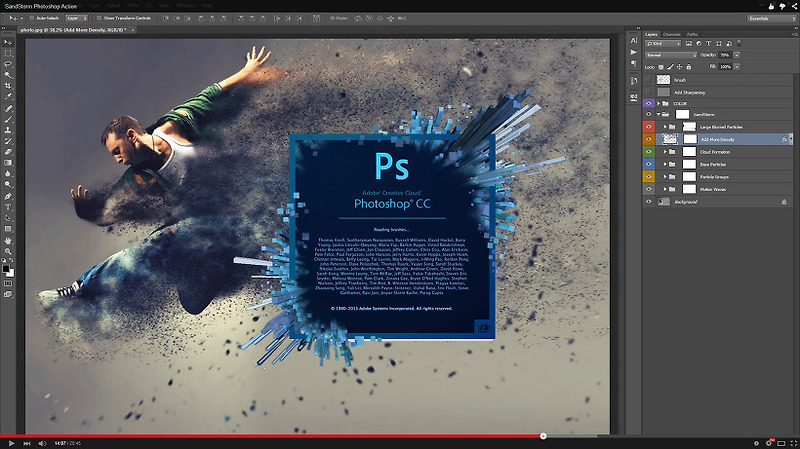Collapse the SandStorm group

(659, 115)
